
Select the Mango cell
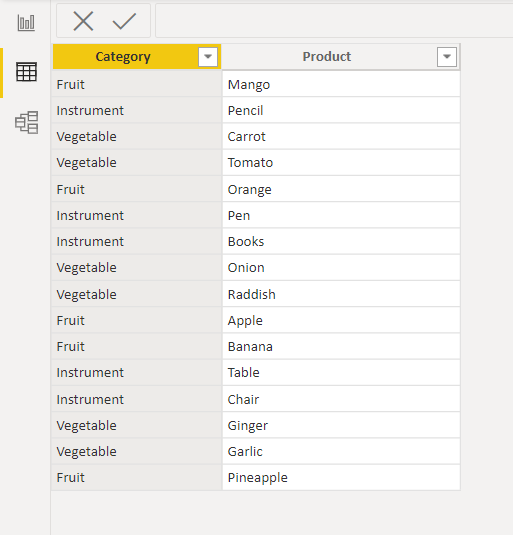click(x=341, y=84)
